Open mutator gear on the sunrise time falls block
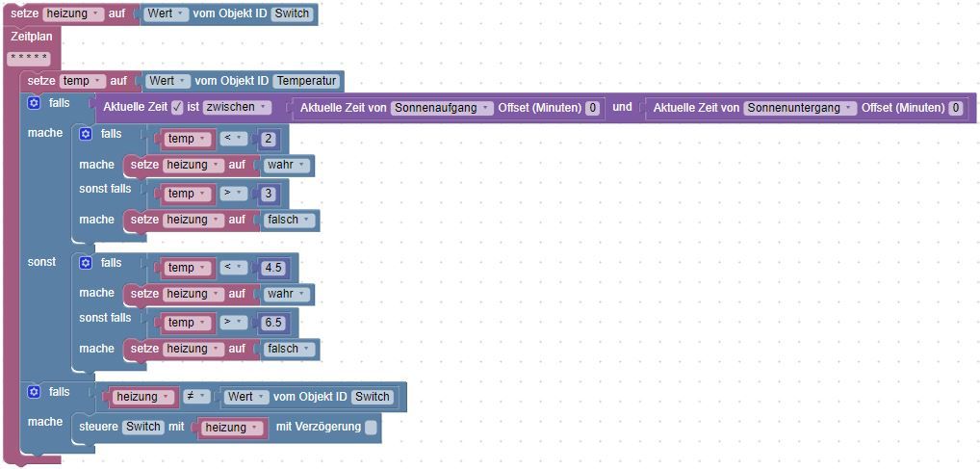The height and width of the screenshot is (469, 980). tap(34, 102)
